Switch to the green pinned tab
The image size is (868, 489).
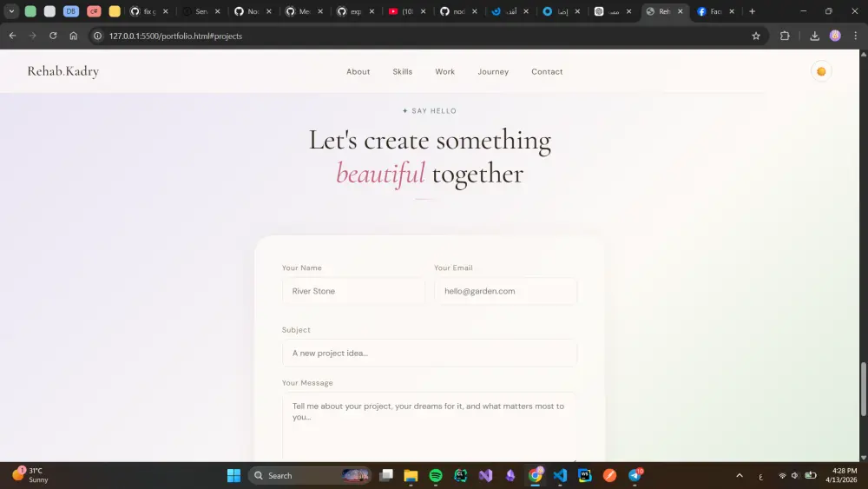pos(30,11)
